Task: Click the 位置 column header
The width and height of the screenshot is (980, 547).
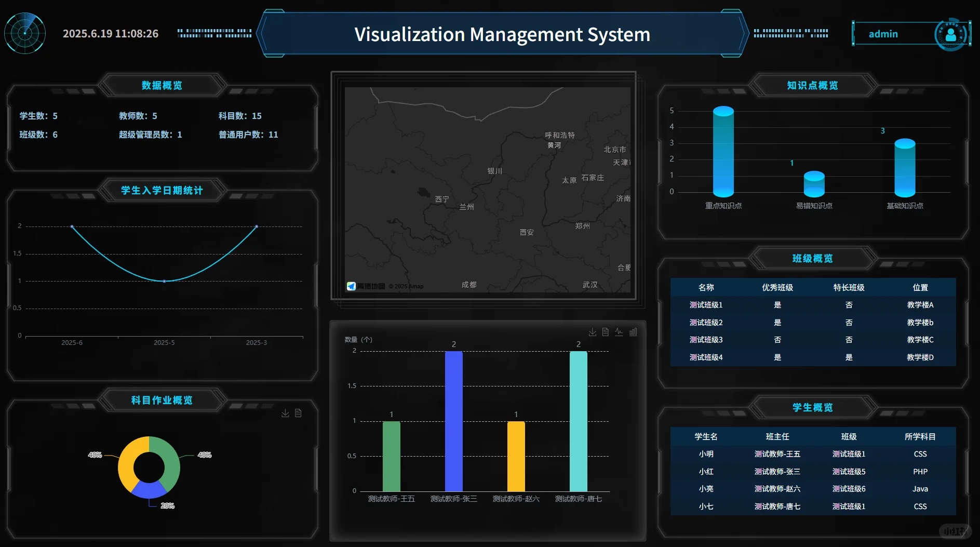Action: click(x=920, y=287)
